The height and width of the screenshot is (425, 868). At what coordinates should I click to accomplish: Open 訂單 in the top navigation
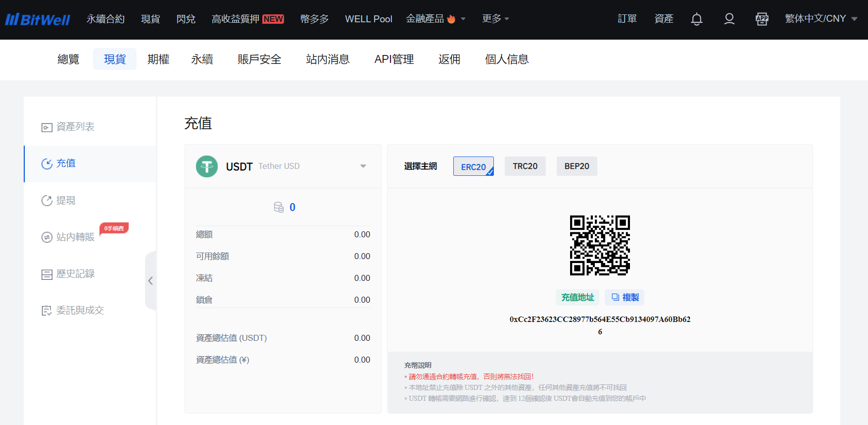point(627,19)
